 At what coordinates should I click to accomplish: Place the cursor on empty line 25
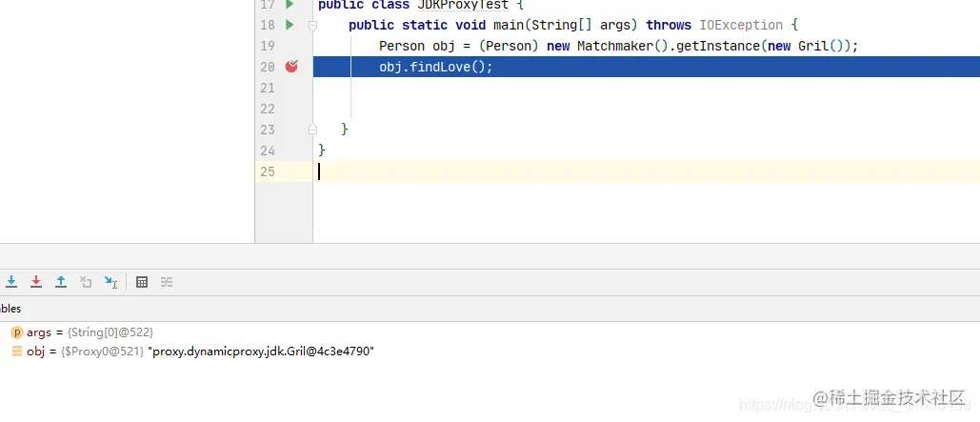point(647,171)
